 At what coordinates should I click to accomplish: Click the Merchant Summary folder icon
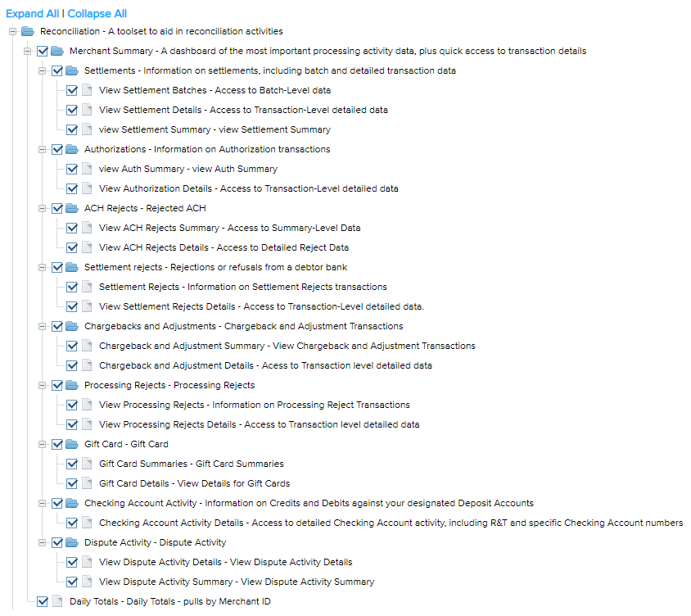57,51
